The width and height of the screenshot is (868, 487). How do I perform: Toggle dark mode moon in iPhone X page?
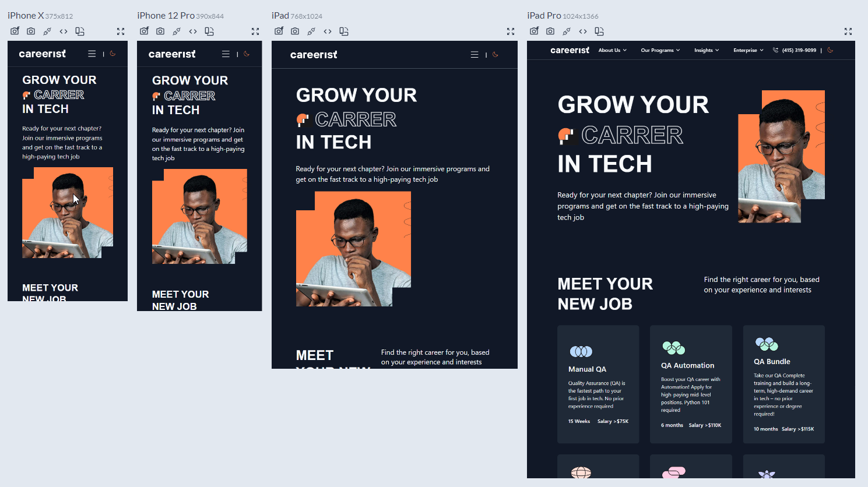click(x=113, y=54)
